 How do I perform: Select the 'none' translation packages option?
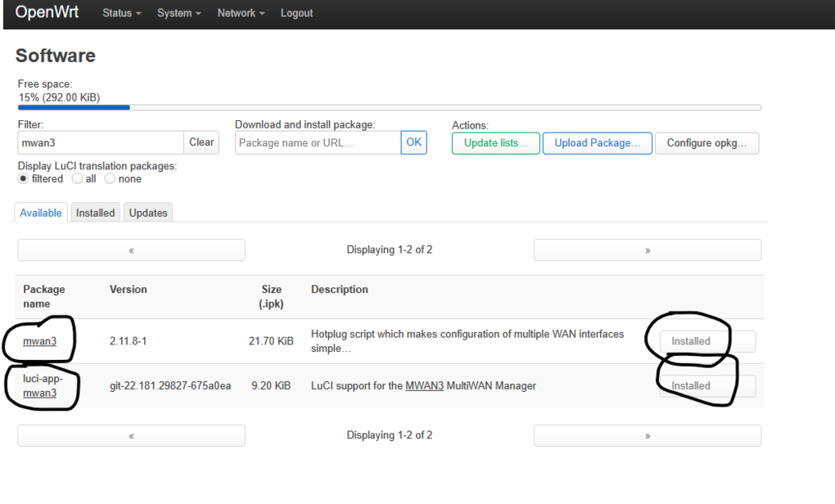coord(109,178)
